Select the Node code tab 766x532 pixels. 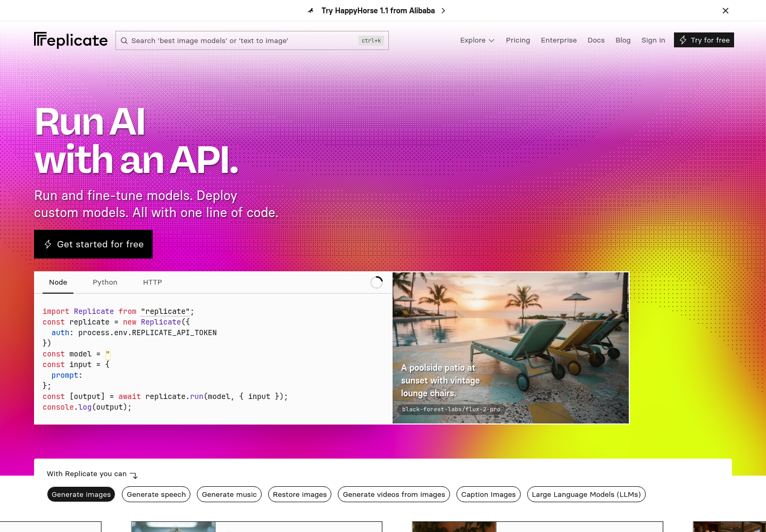pos(58,282)
